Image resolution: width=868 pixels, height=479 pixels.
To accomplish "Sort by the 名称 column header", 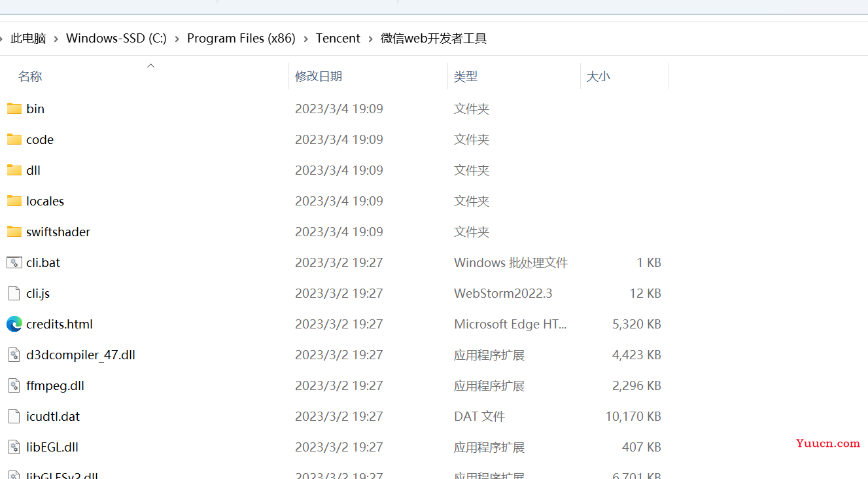I will pos(30,77).
